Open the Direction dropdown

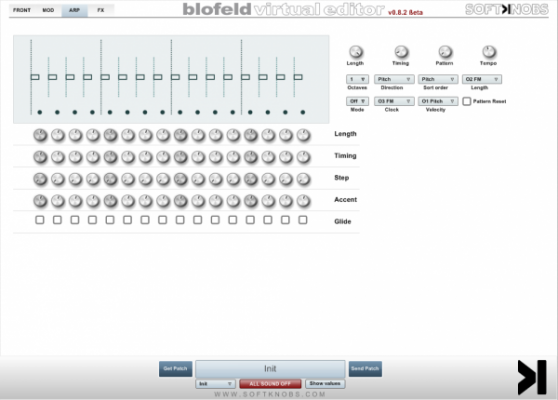click(x=394, y=79)
